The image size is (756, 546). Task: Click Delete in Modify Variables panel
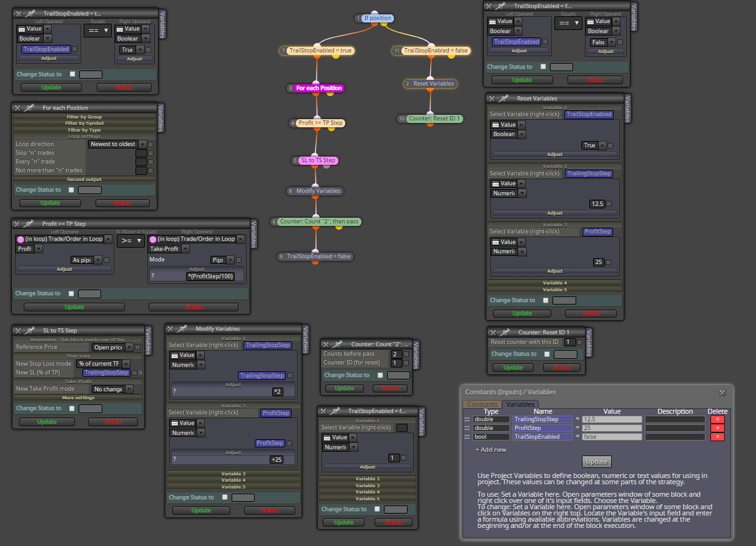(270, 510)
